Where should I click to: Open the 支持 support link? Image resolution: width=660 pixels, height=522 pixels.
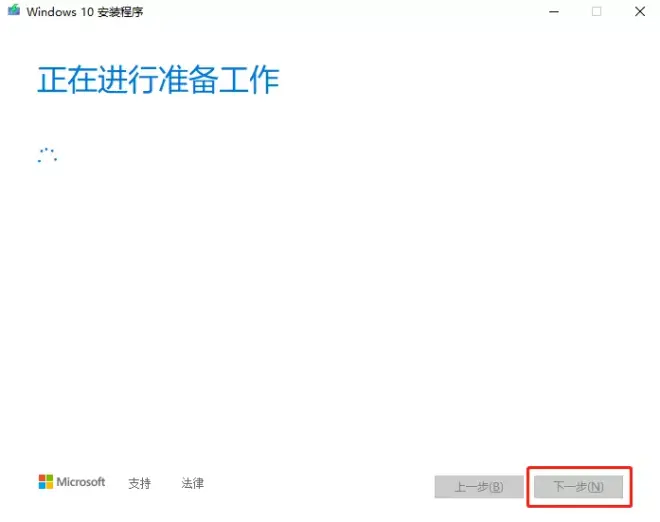139,483
